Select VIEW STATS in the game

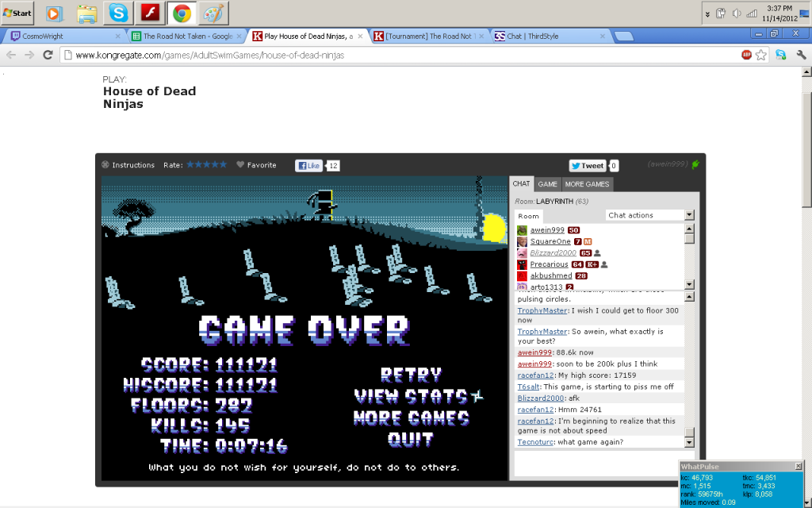coord(411,397)
